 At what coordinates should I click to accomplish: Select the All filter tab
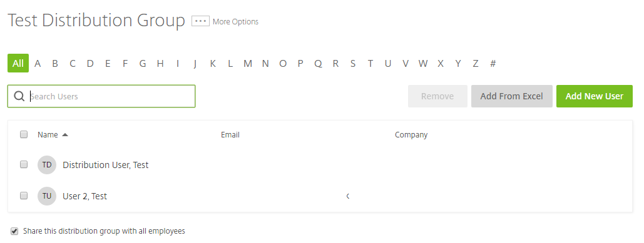click(18, 63)
